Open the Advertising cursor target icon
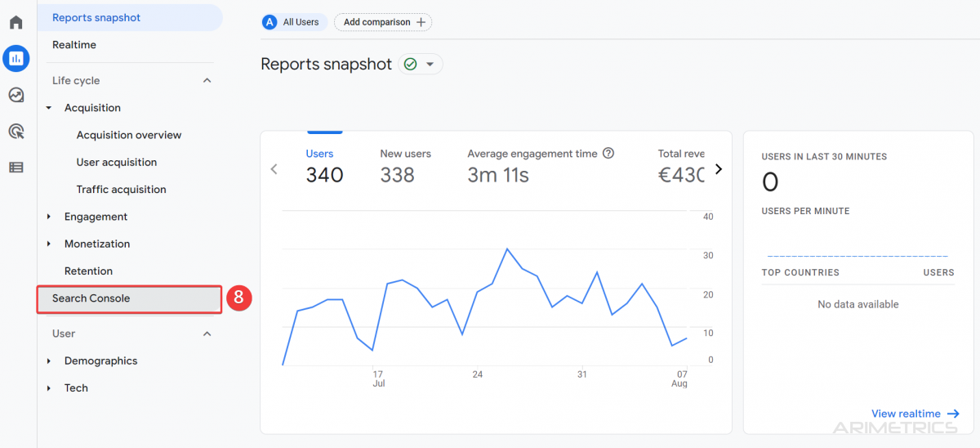The height and width of the screenshot is (448, 980). click(x=16, y=131)
